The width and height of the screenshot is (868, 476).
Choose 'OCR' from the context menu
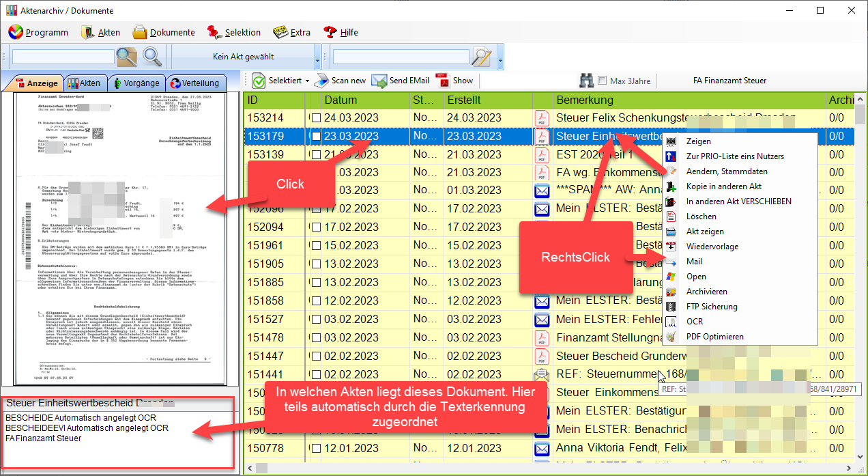[740, 322]
